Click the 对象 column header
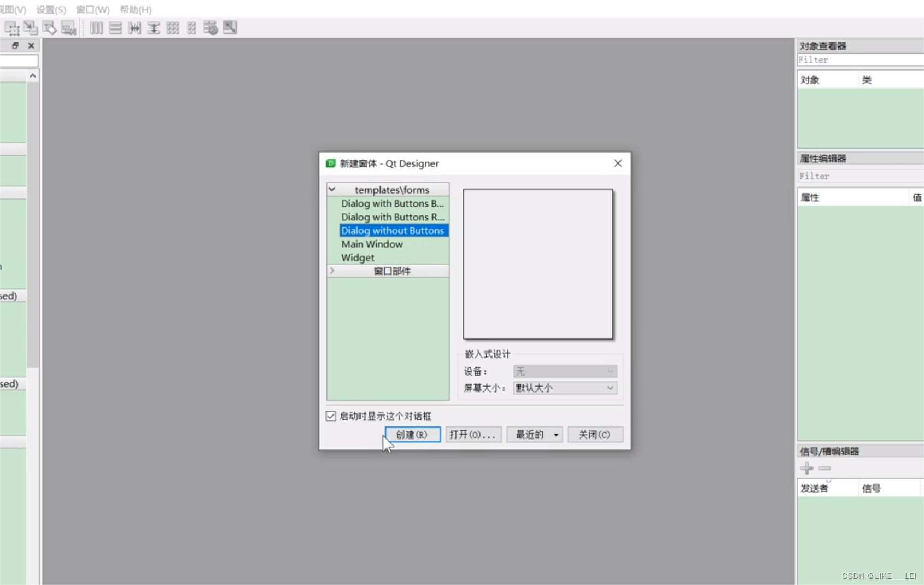The image size is (924, 585). 828,80
